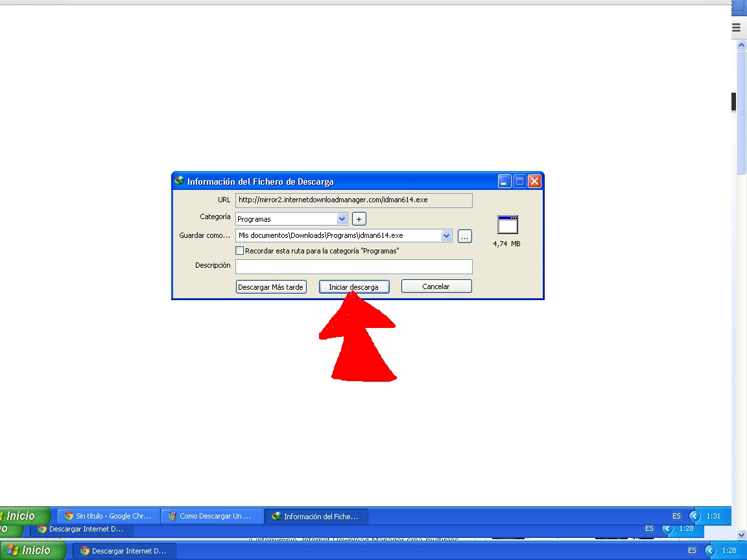
Task: Click bottom taskbar Descargar Internet D item
Action: pyautogui.click(x=124, y=551)
